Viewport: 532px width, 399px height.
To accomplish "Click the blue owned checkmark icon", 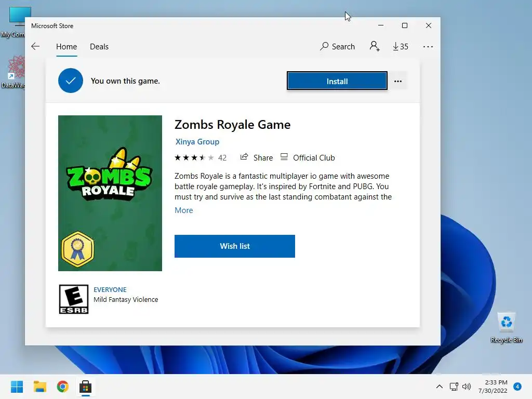I will point(71,81).
